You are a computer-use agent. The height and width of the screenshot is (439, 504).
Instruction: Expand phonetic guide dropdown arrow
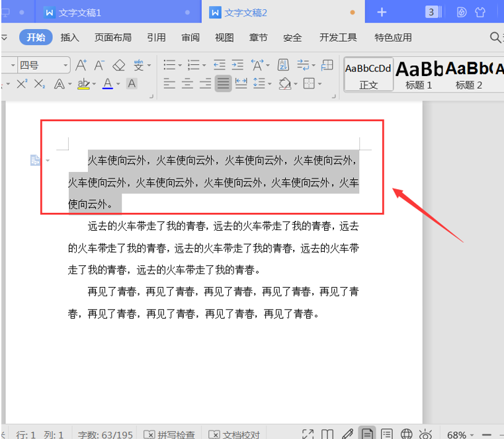coord(149,65)
